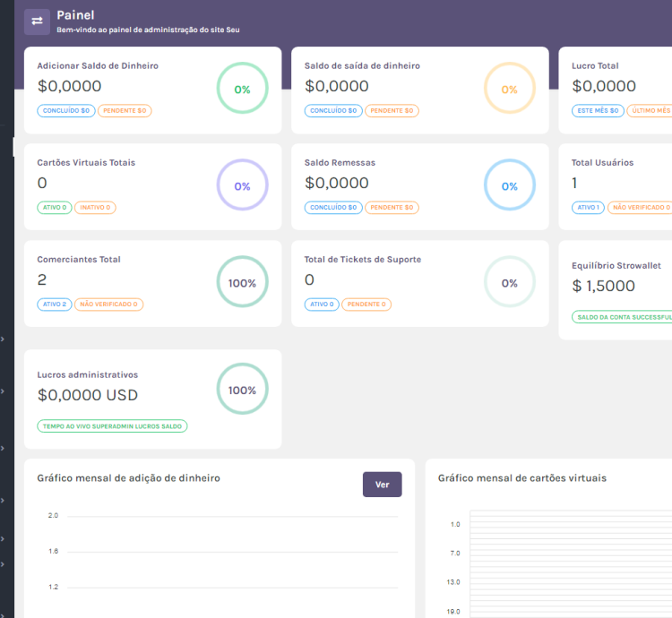Click Ativo 1 badge under Total Usuários
This screenshot has height=618, width=672.
pyautogui.click(x=588, y=208)
